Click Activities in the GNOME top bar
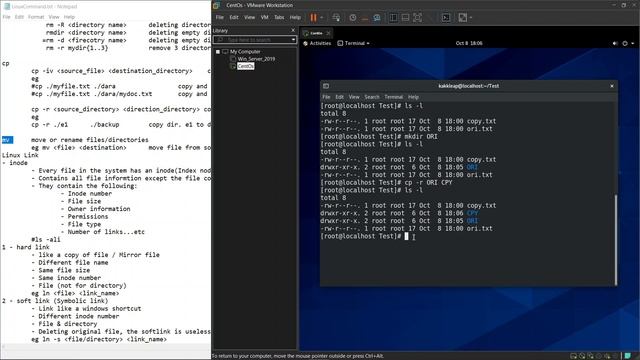 tap(317, 43)
